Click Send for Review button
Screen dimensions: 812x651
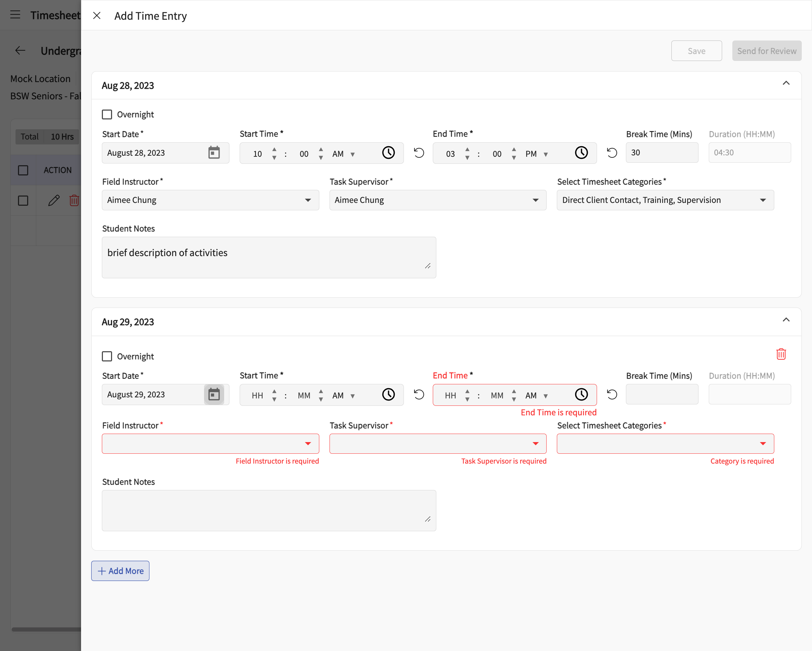[x=767, y=51]
